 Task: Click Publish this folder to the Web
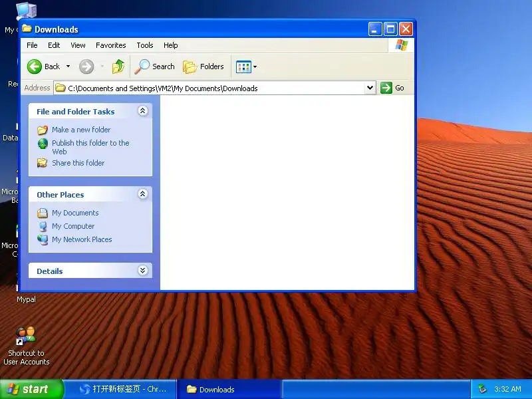point(90,147)
